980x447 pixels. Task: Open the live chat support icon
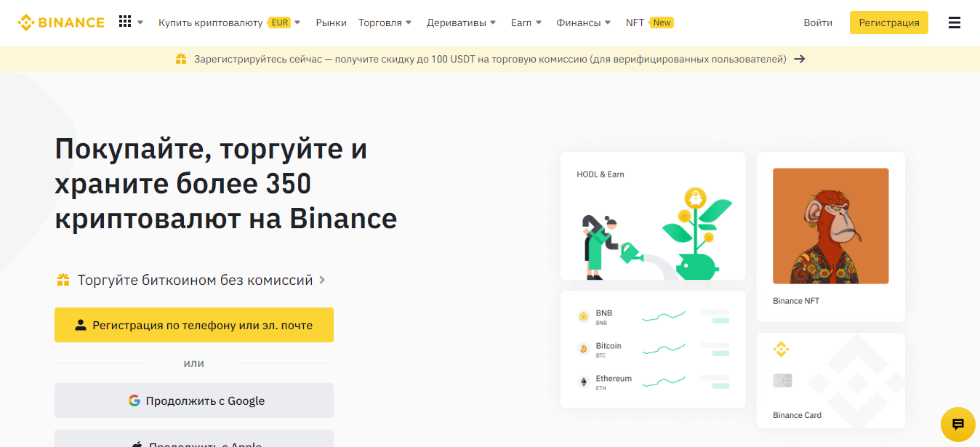pyautogui.click(x=957, y=424)
